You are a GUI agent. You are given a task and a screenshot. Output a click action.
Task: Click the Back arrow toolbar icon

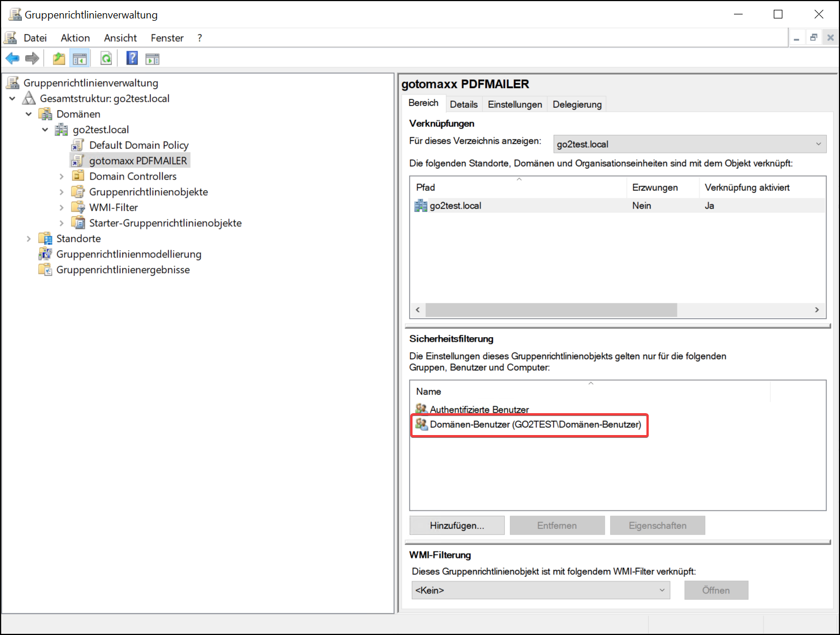13,58
